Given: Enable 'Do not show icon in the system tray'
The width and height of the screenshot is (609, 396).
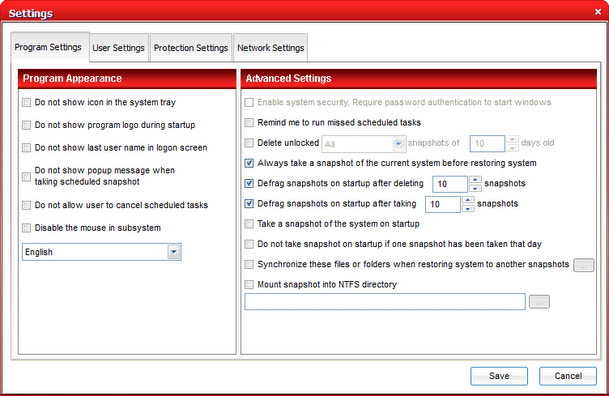Looking at the screenshot, I should click(26, 102).
